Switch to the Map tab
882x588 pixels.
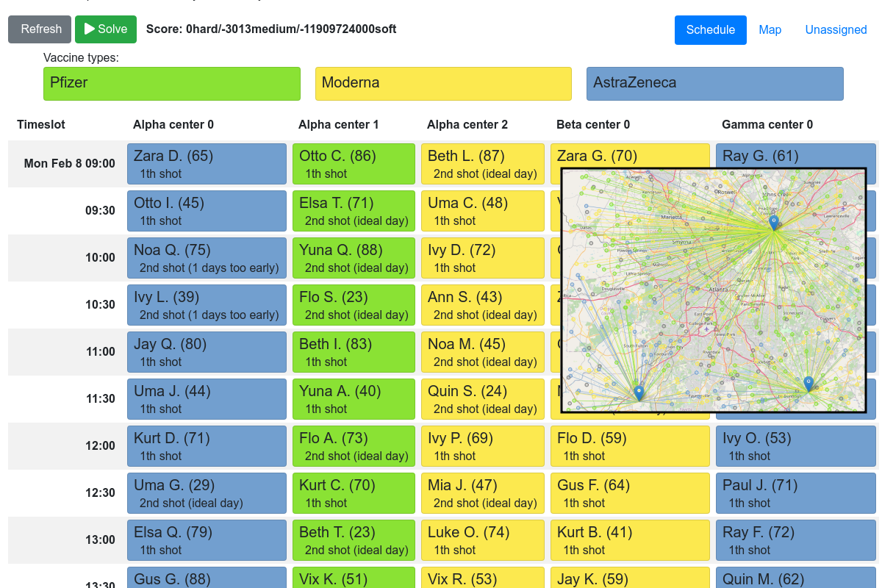[770, 30]
